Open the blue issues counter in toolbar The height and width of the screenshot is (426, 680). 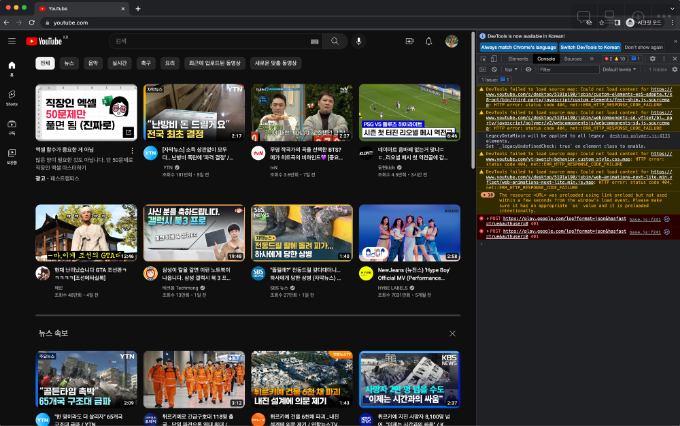635,59
